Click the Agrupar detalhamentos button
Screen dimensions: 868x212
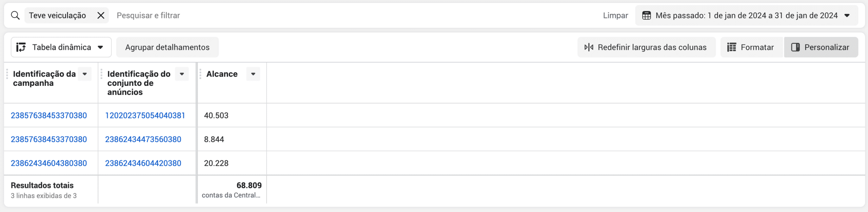click(167, 47)
